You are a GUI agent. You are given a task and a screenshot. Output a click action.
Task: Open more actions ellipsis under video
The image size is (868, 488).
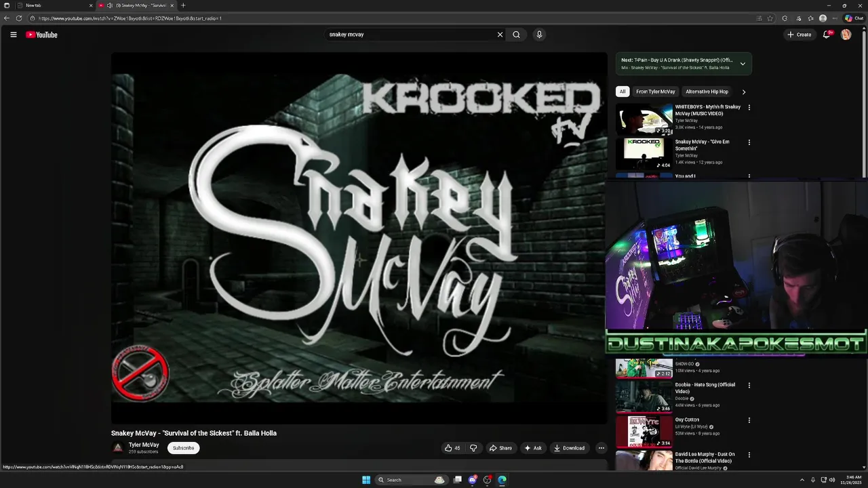point(601,448)
